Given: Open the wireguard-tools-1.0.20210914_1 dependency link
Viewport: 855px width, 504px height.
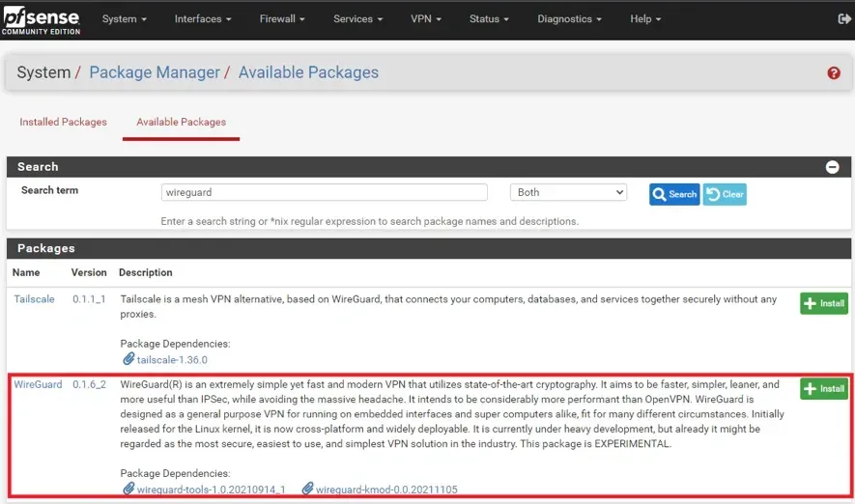Looking at the screenshot, I should [211, 490].
